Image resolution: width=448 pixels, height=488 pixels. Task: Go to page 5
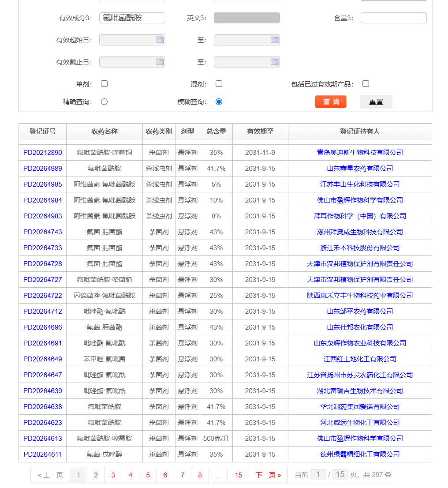[148, 475]
